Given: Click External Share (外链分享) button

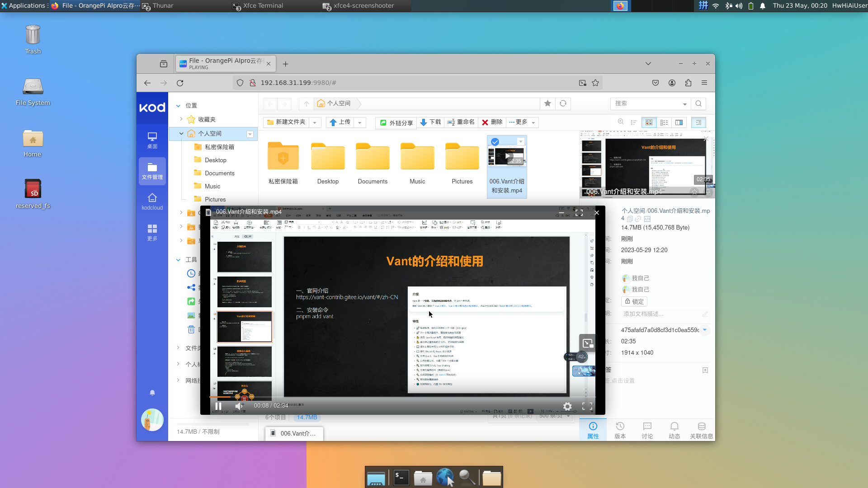Looking at the screenshot, I should pos(396,122).
